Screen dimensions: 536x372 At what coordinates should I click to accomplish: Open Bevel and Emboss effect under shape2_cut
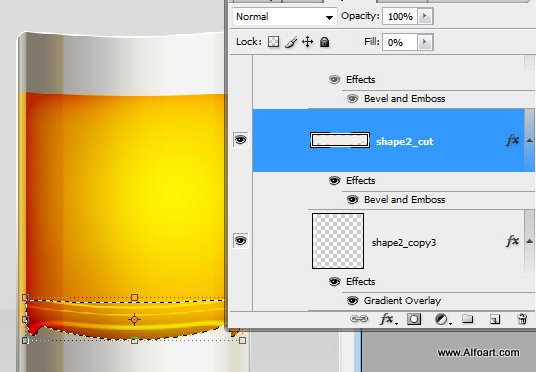[404, 200]
